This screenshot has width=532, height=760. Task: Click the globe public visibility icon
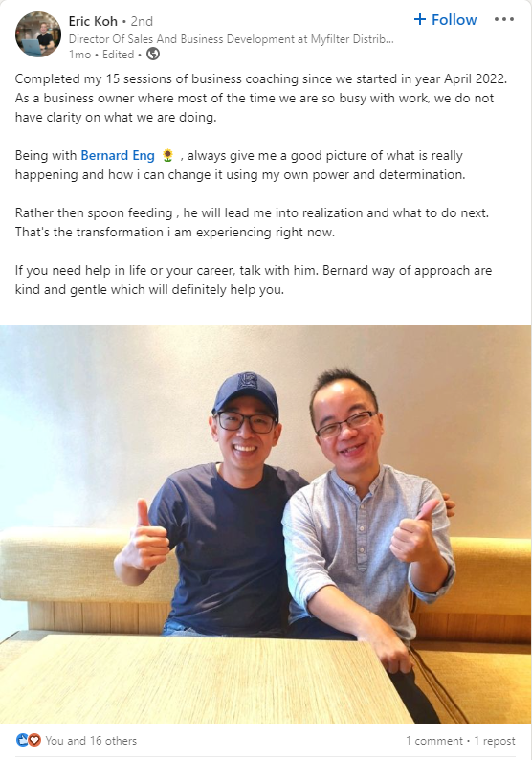click(x=153, y=54)
